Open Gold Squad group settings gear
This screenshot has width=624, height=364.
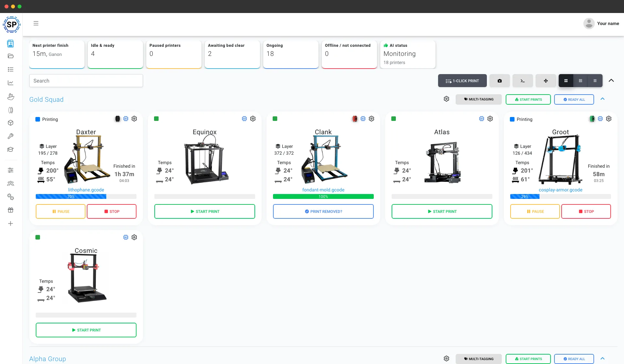click(x=447, y=99)
